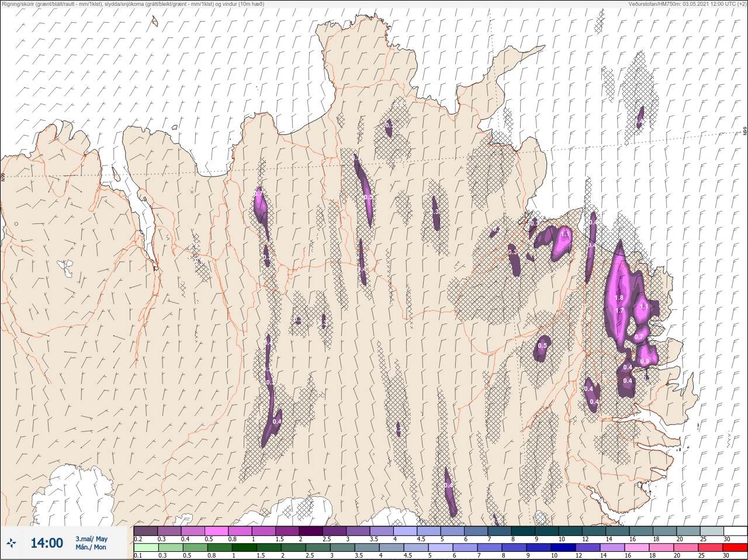Click the '3.maí/ May' date text
This screenshot has width=748, height=560.
tap(91, 538)
